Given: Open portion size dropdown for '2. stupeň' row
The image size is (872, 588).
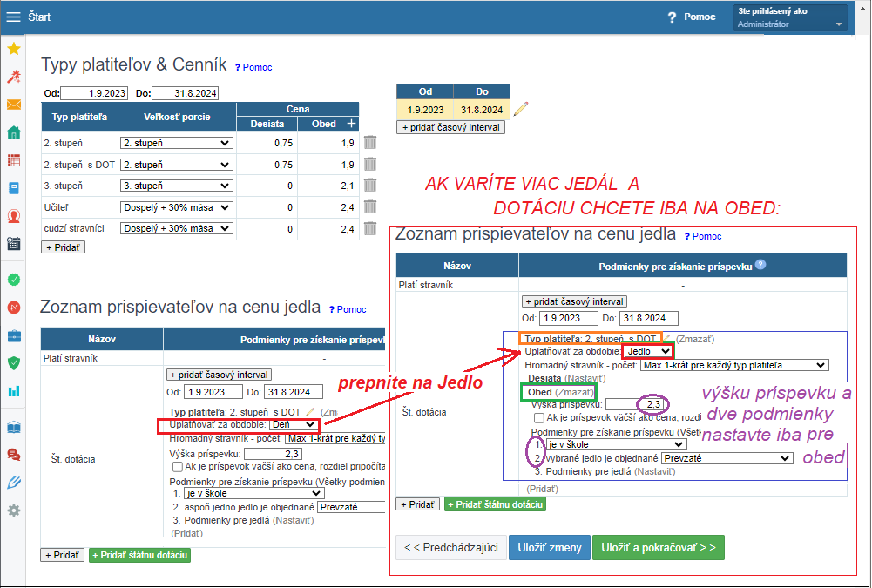Looking at the screenshot, I should pos(177,143).
